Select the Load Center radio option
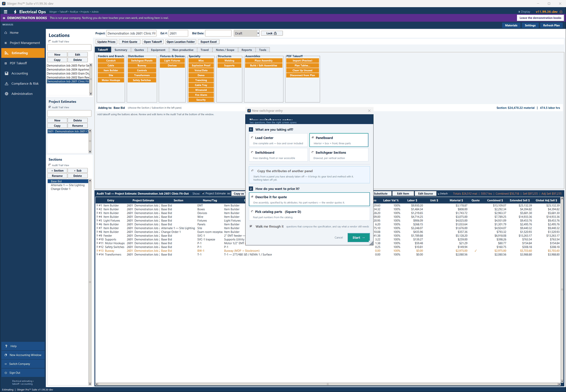The width and height of the screenshot is (566, 392). (252, 138)
